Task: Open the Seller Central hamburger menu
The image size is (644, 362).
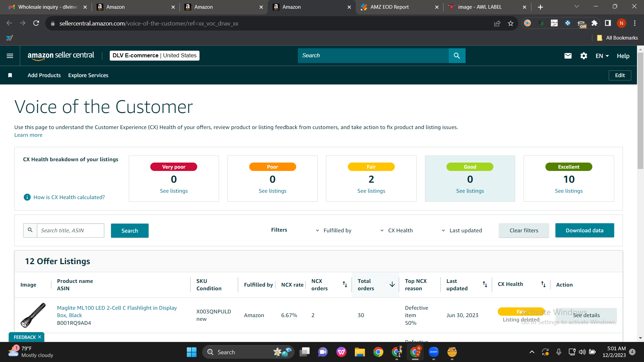Action: [x=10, y=56]
